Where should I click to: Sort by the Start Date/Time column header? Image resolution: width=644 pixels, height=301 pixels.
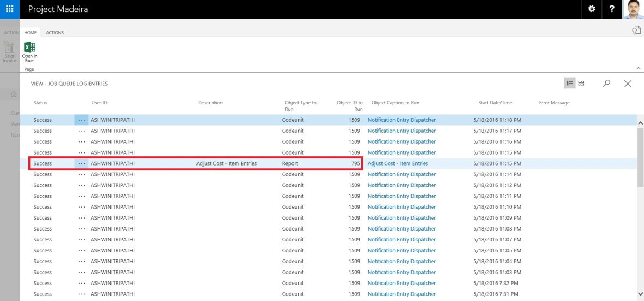click(x=495, y=103)
